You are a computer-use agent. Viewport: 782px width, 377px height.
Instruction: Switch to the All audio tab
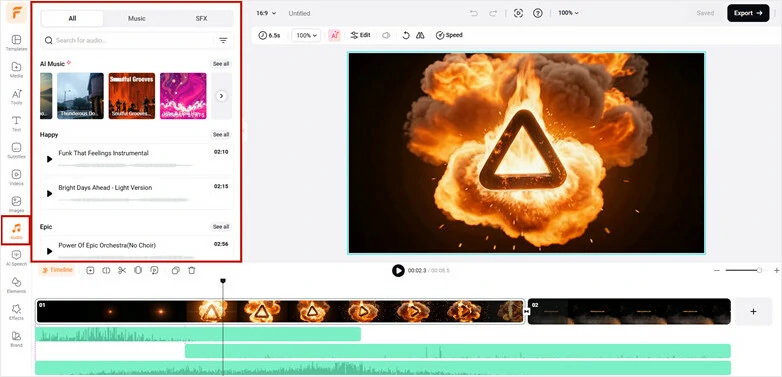[x=72, y=18]
